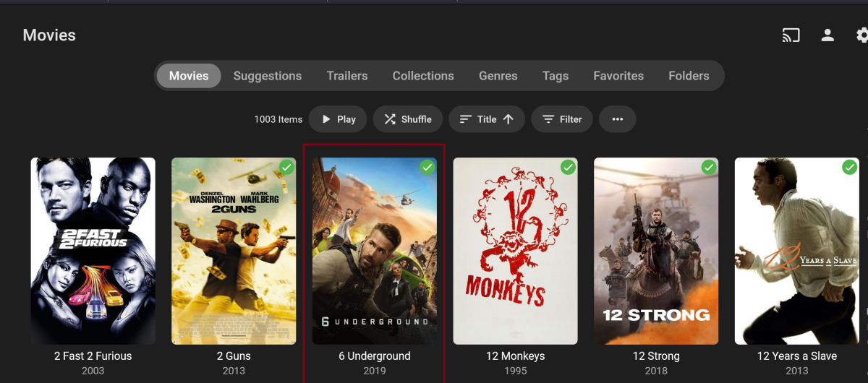Open the 6 Underground movie poster
This screenshot has height=383, width=868.
[375, 251]
